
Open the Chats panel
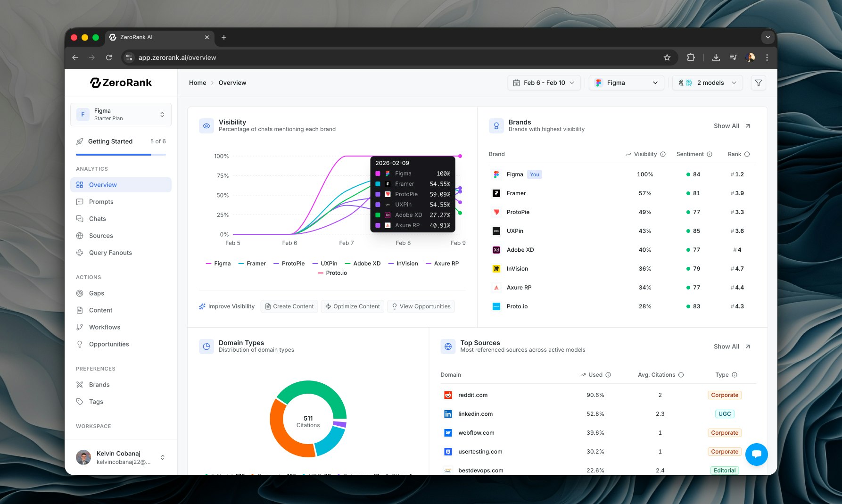pyautogui.click(x=97, y=218)
